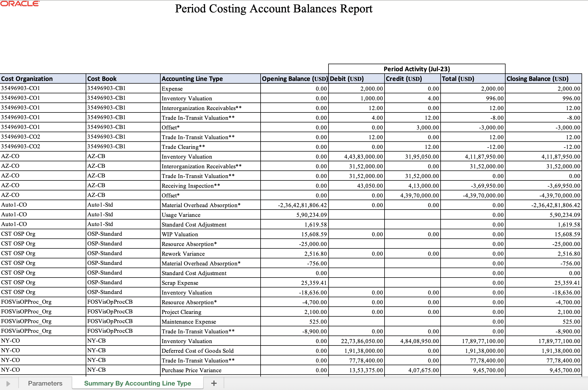Click the Period Activity (Jul-23) merged header
The height and width of the screenshot is (390, 588).
(x=417, y=69)
